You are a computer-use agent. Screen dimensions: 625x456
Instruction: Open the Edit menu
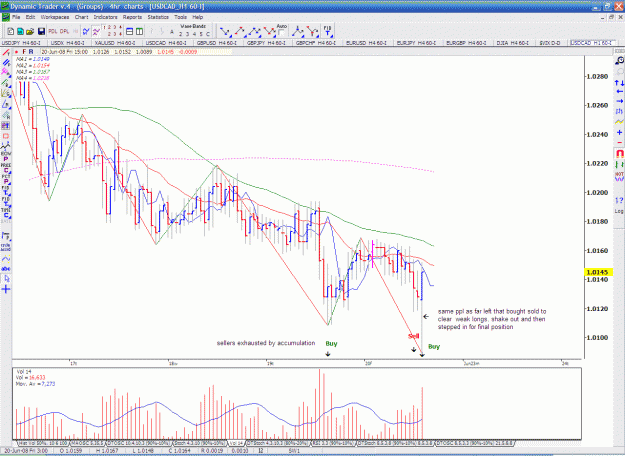[30, 17]
